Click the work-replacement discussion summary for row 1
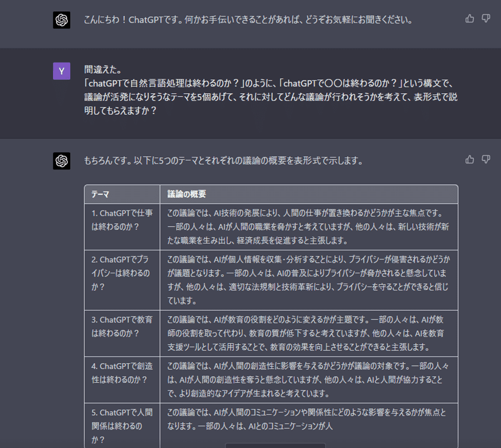Viewport: 501px width, 448px height. coord(309,227)
